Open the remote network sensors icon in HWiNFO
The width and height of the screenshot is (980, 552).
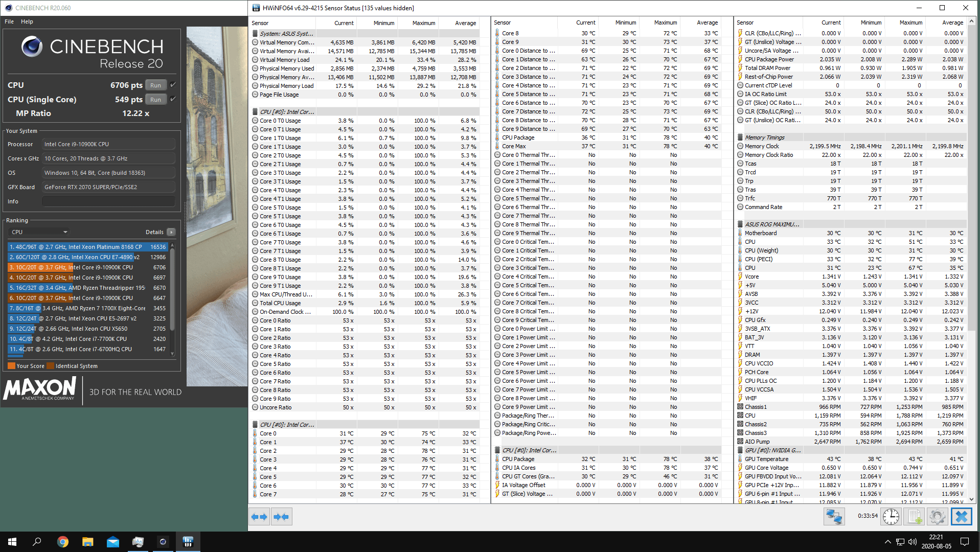coord(834,517)
